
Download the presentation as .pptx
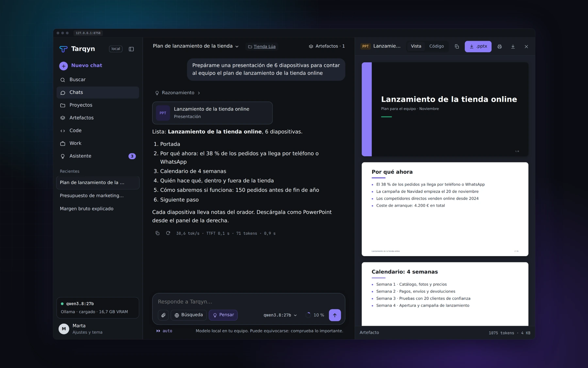478,46
